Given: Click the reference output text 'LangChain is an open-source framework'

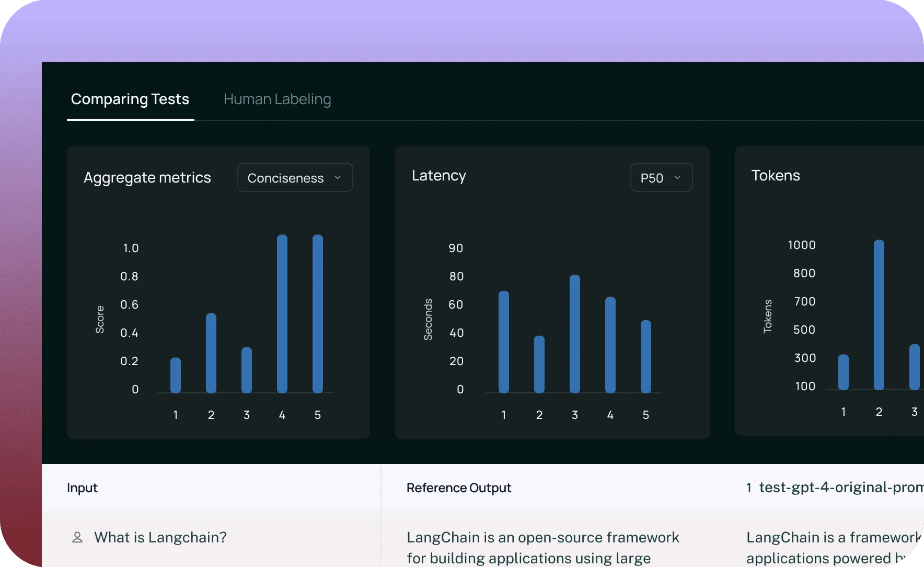Looking at the screenshot, I should point(543,537).
